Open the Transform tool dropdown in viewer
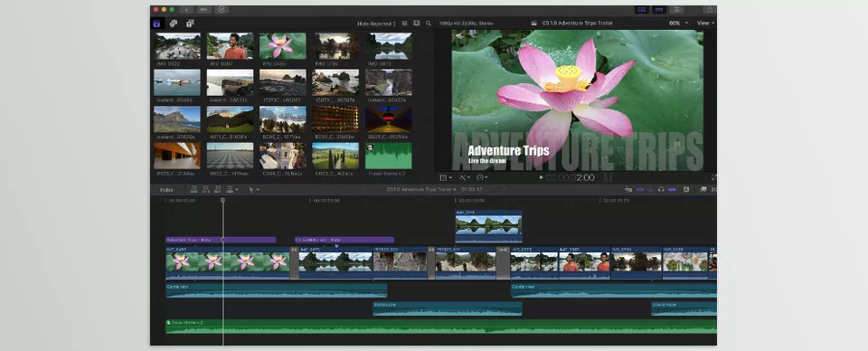Viewport: 868px width, 351px height. [x=445, y=177]
